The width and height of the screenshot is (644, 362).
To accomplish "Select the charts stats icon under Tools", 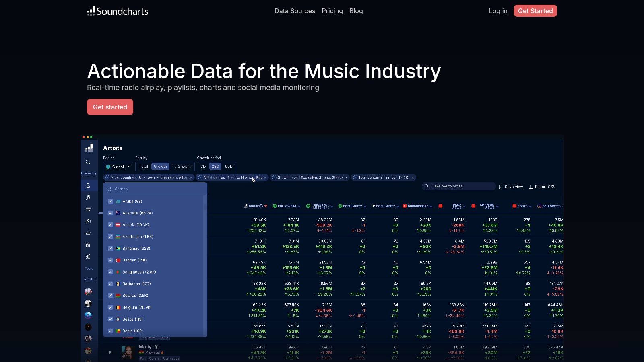I will click(88, 257).
